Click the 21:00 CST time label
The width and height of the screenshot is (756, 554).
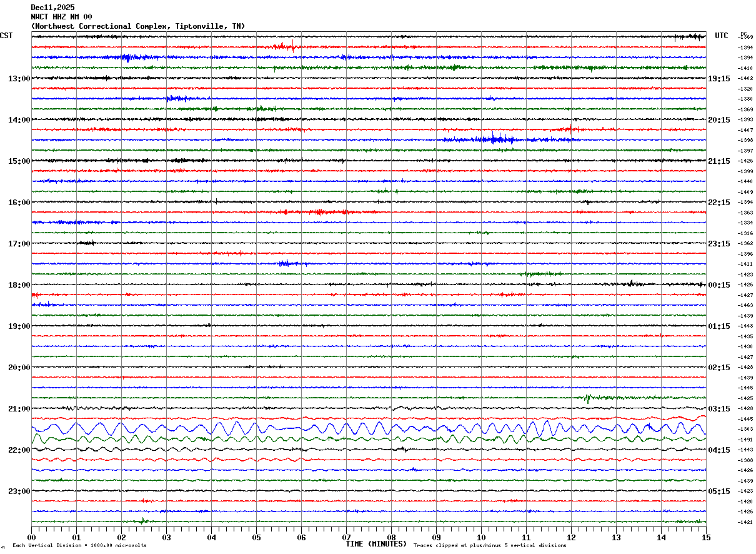click(x=19, y=409)
